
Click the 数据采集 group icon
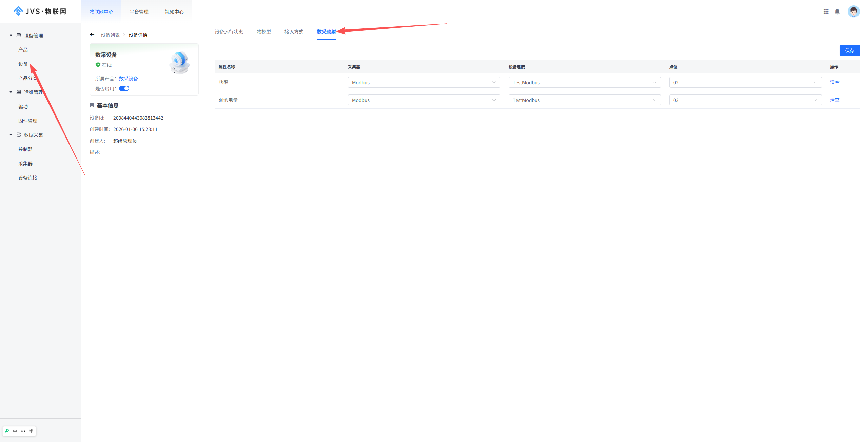19,135
